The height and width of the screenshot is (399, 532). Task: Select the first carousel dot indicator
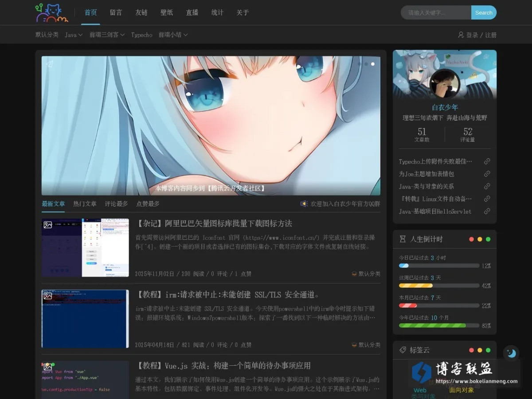pyautogui.click(x=360, y=64)
